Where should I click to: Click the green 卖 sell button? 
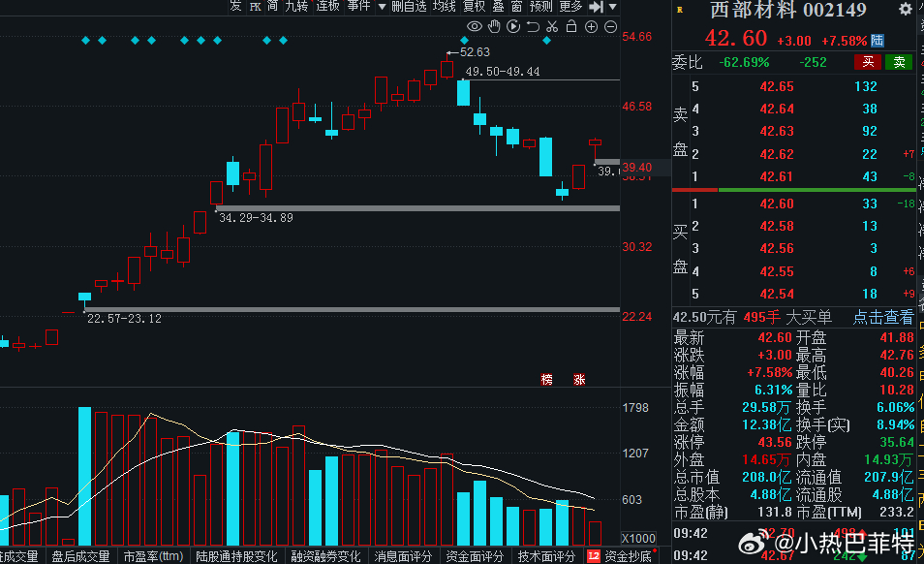pos(899,62)
